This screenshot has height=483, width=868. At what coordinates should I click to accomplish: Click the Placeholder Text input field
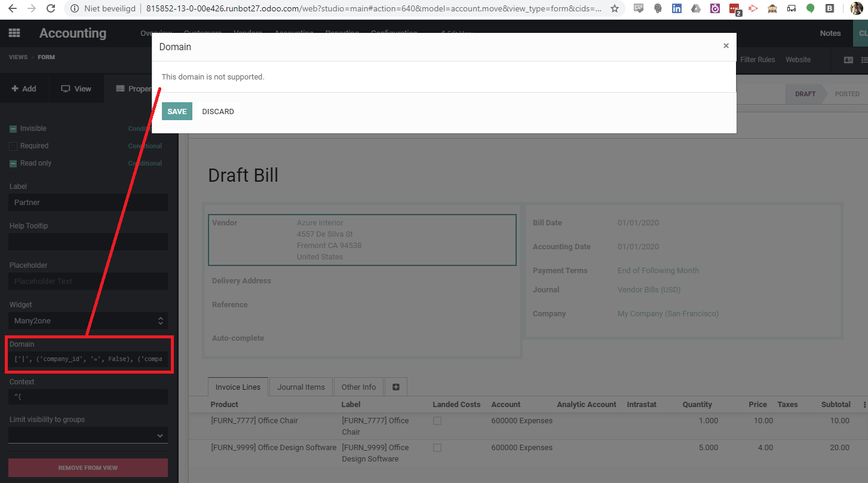click(88, 281)
